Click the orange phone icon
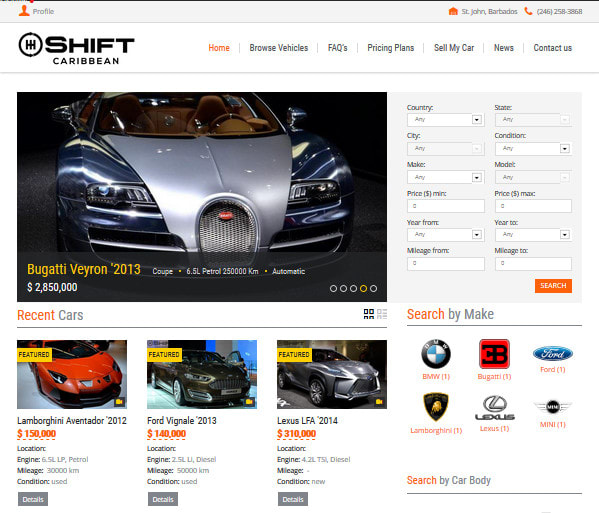The width and height of the screenshot is (599, 513). [x=528, y=11]
